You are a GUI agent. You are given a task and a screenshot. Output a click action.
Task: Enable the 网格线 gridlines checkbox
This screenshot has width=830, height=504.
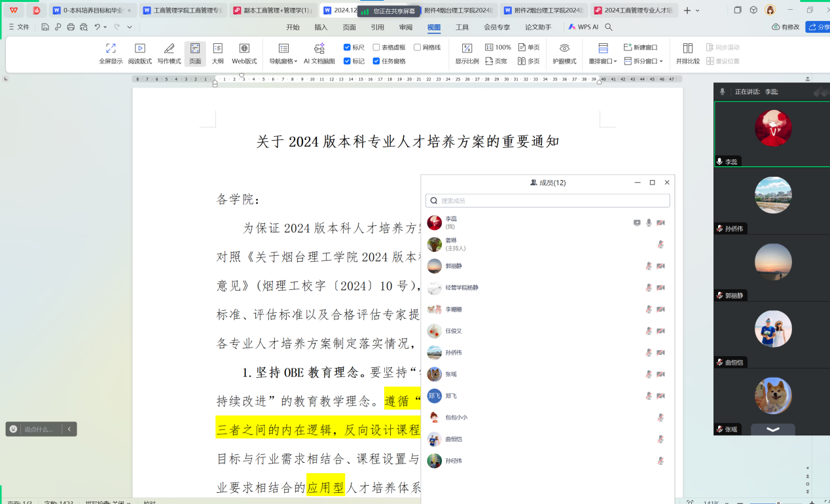point(417,47)
